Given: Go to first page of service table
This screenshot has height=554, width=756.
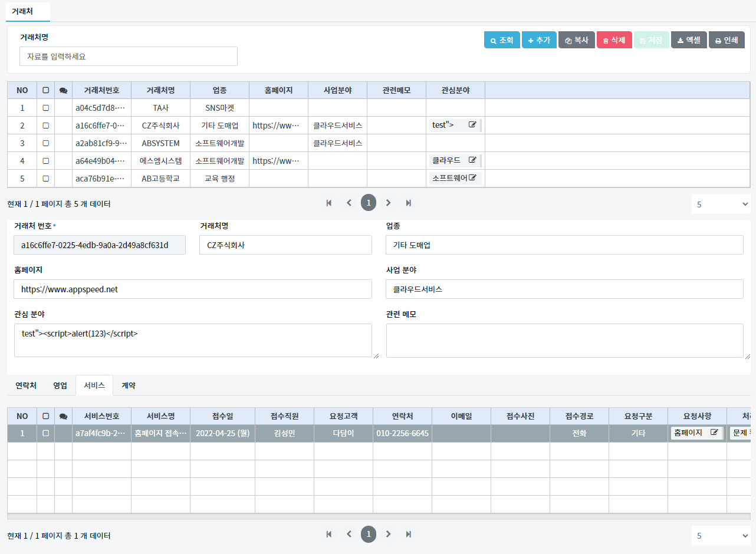Looking at the screenshot, I should (328, 534).
